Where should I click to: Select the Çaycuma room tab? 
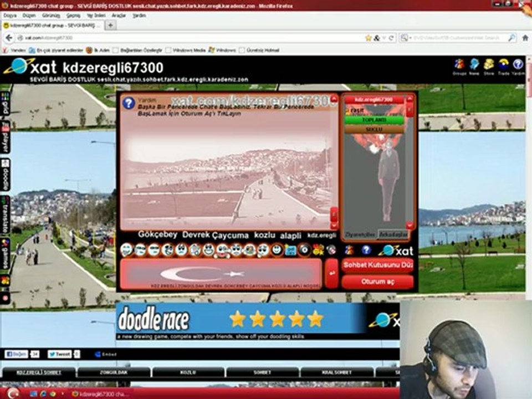point(230,235)
